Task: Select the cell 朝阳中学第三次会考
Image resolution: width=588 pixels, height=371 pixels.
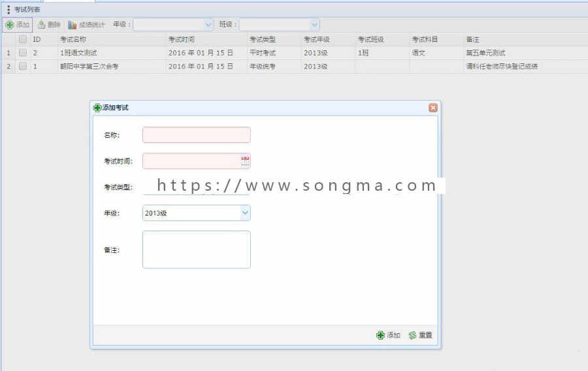Action: pyautogui.click(x=90, y=67)
